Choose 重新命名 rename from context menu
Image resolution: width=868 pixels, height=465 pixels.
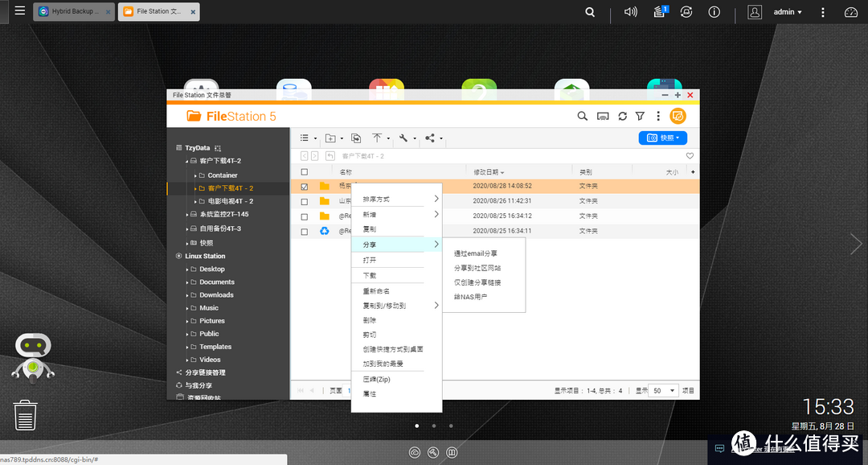(x=396, y=291)
